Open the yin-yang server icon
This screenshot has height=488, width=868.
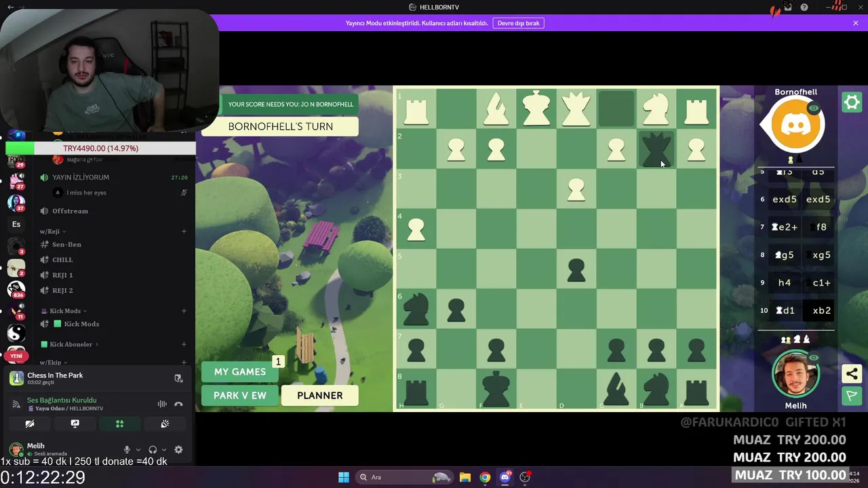16,333
